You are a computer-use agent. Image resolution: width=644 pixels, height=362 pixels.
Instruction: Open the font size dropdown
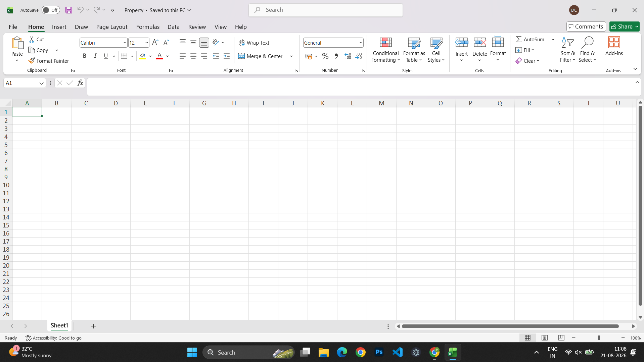point(147,43)
